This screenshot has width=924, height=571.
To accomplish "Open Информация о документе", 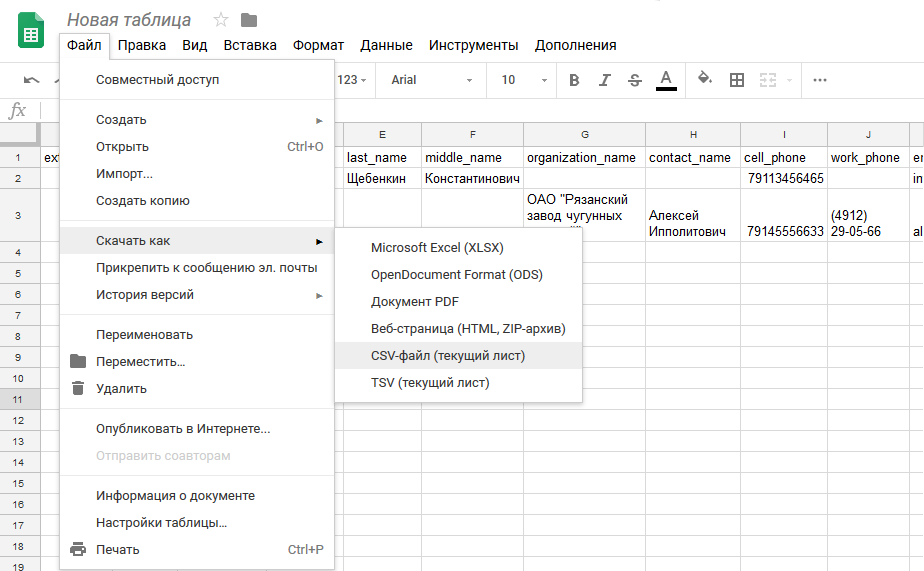I will click(x=197, y=496).
